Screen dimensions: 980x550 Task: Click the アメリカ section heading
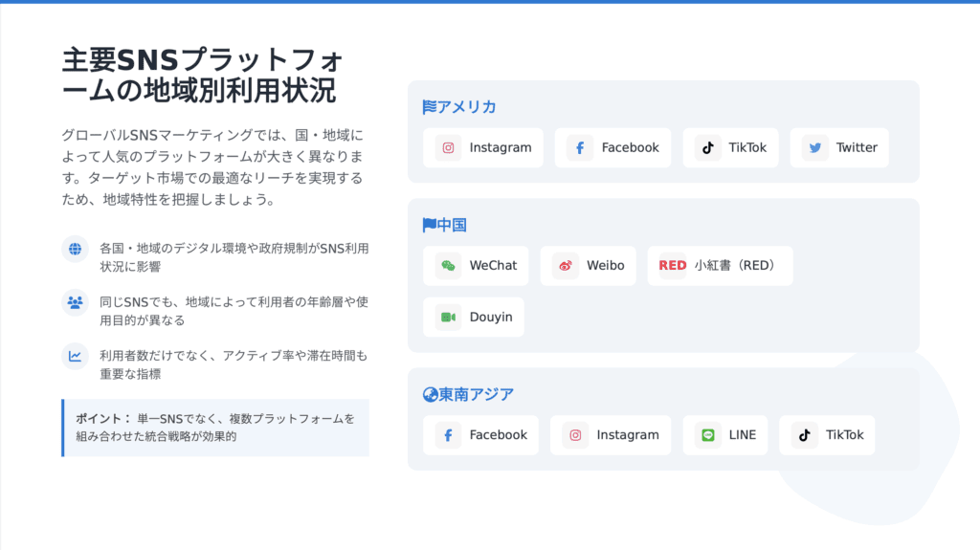tap(459, 107)
